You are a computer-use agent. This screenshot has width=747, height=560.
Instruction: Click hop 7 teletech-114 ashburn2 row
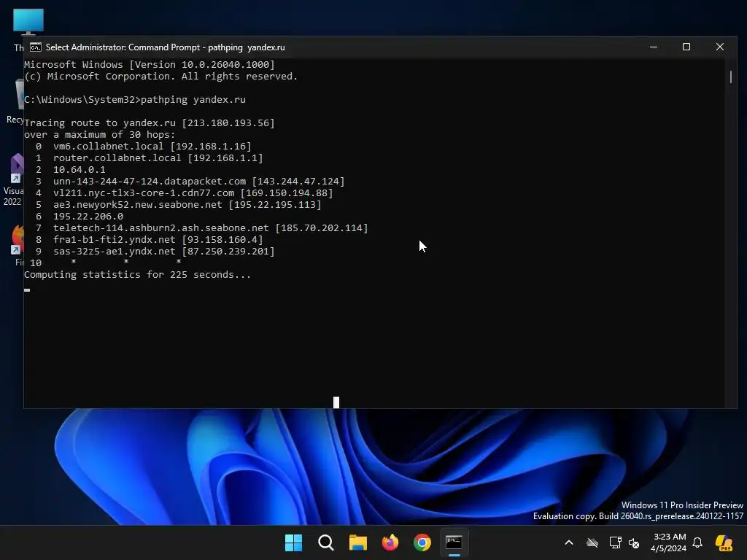(201, 227)
